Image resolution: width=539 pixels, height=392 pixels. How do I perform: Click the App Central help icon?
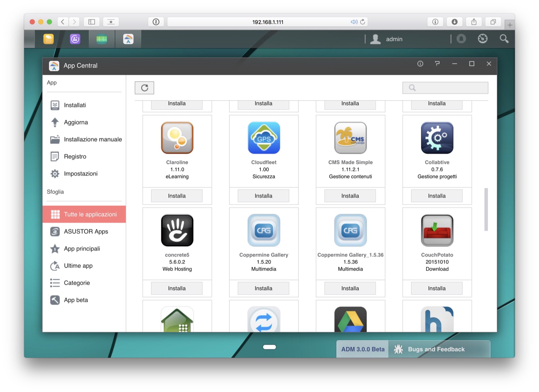pyautogui.click(x=437, y=64)
